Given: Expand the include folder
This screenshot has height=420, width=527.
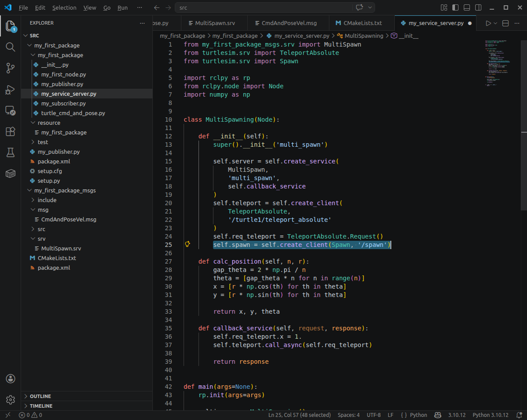Looking at the screenshot, I should click(x=87, y=200).
